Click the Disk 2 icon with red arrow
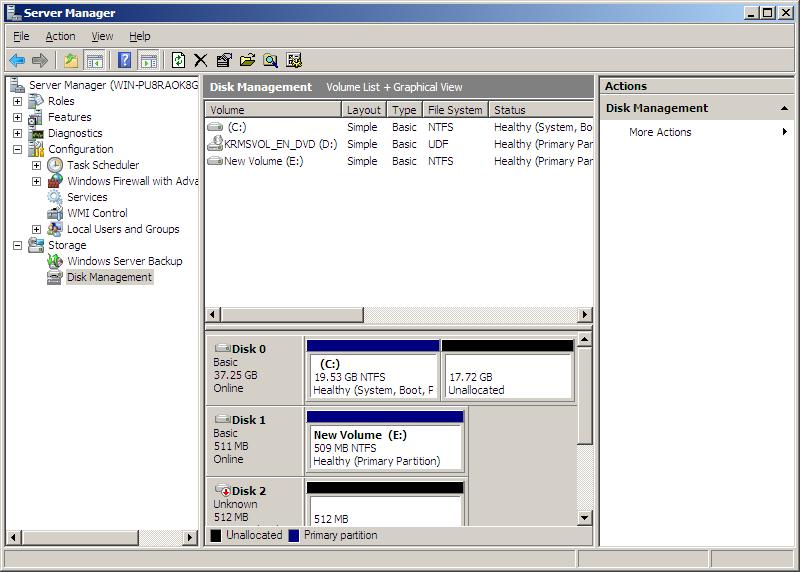Screen dimensions: 800x572 (223, 490)
